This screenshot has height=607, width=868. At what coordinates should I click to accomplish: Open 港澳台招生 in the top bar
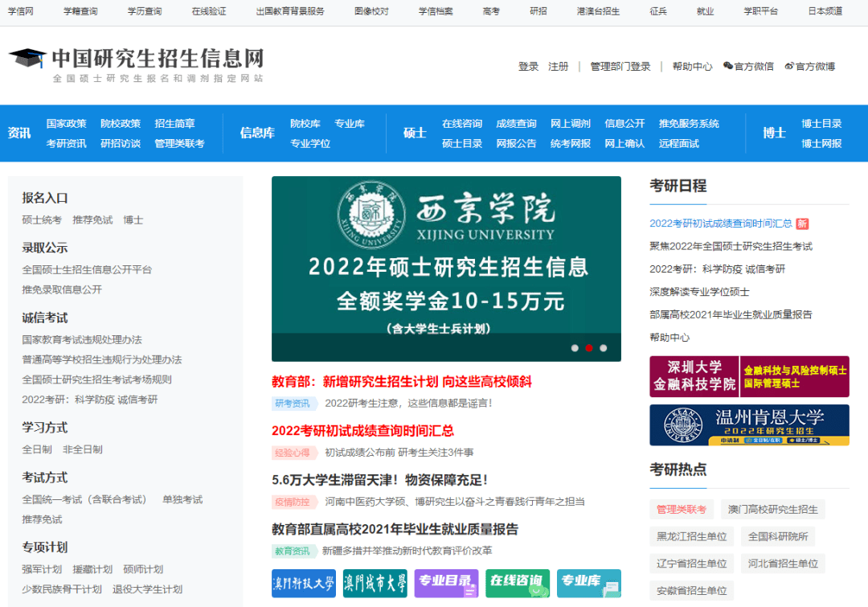click(x=598, y=11)
